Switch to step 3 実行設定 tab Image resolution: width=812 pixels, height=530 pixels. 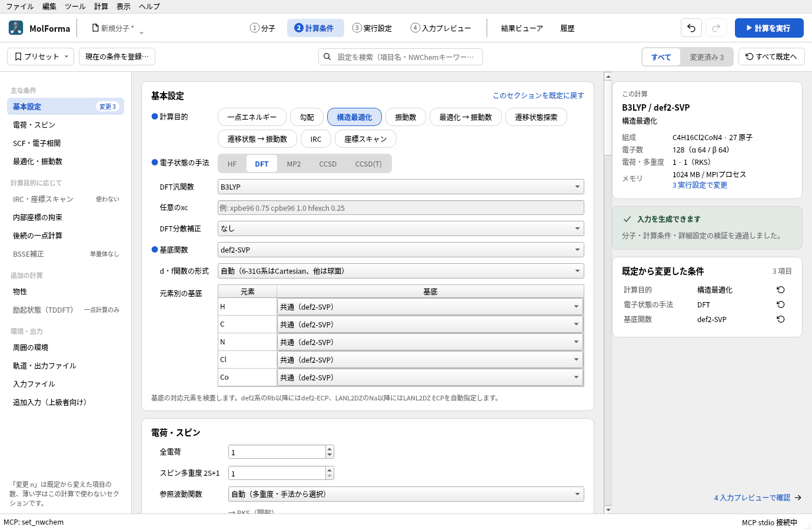[x=372, y=28]
